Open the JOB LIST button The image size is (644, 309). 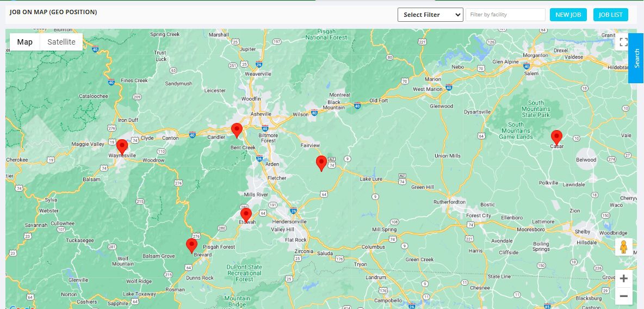click(x=610, y=15)
